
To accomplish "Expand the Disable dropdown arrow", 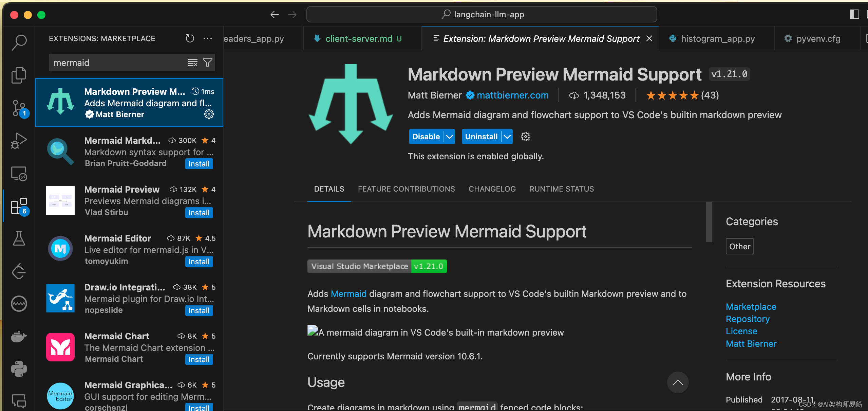I will click(x=449, y=137).
